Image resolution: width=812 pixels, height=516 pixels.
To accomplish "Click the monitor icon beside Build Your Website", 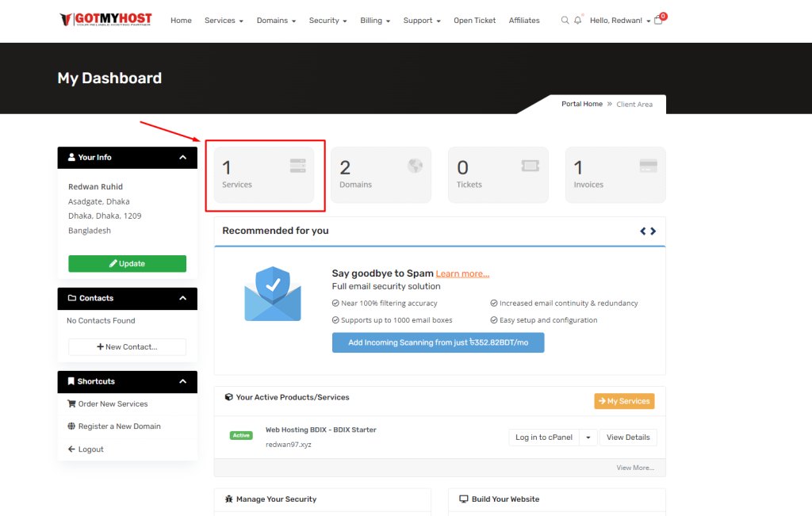I will coord(463,499).
